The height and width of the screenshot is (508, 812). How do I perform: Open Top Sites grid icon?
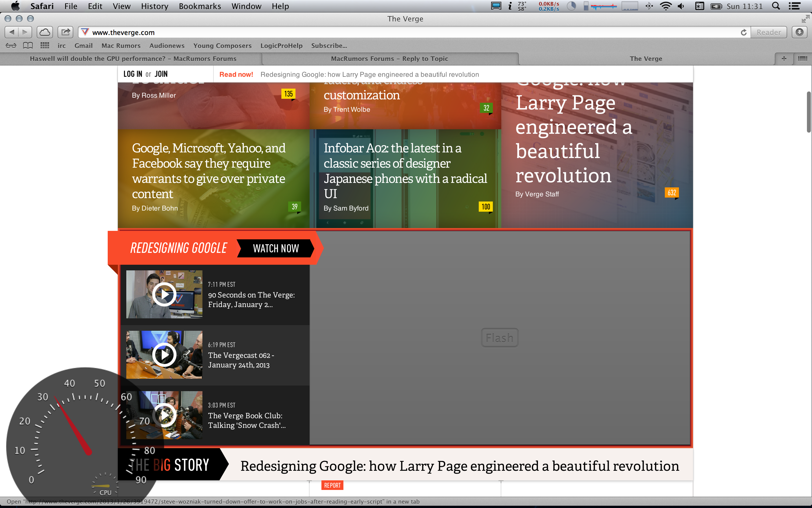(45, 45)
